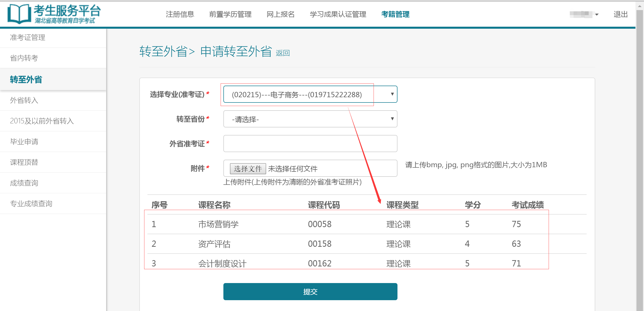
Task: Select 准考证管理 in sidebar
Action: (28, 38)
